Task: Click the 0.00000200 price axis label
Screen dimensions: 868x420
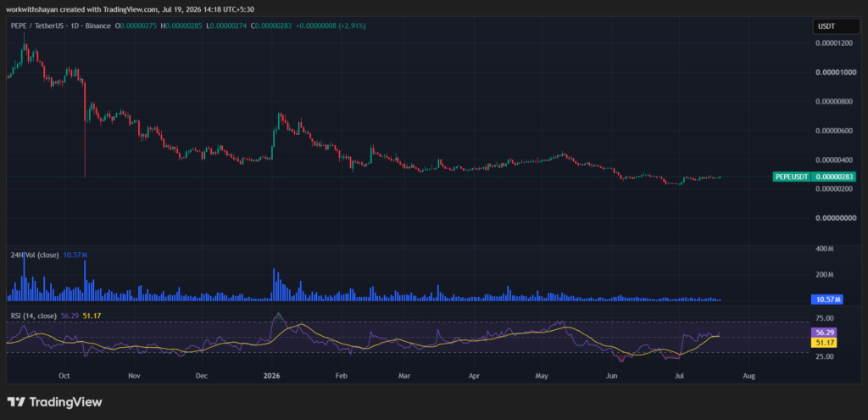Action: tap(835, 189)
